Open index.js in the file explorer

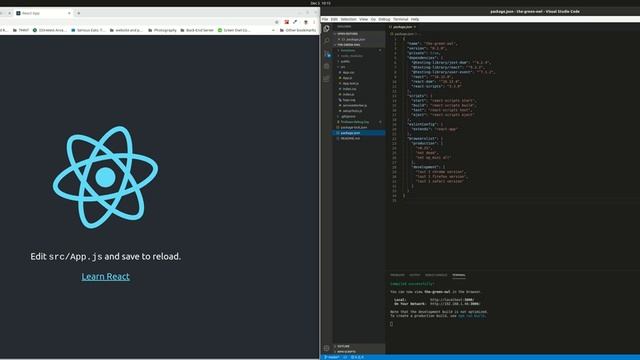tap(359, 95)
